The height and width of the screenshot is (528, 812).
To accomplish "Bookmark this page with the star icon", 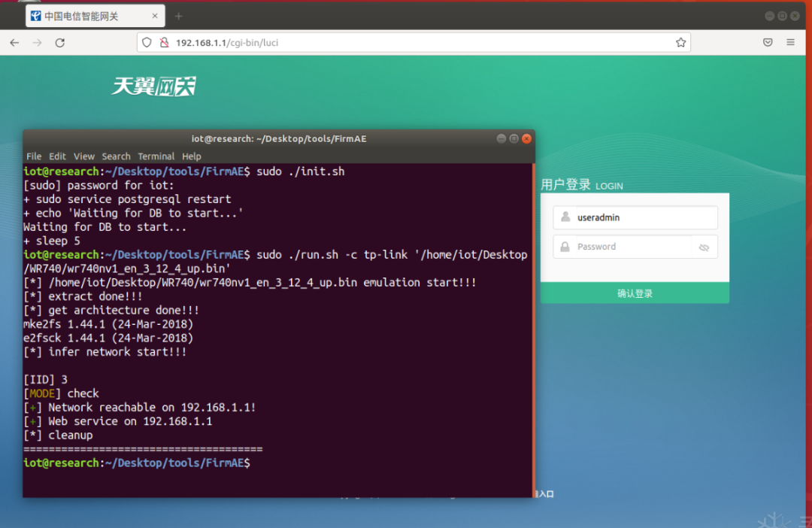I will (x=680, y=42).
